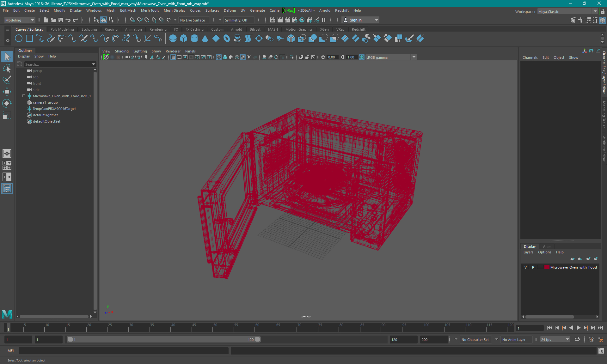Switch to four-view layout icon
The image size is (607, 364).
tap(7, 165)
